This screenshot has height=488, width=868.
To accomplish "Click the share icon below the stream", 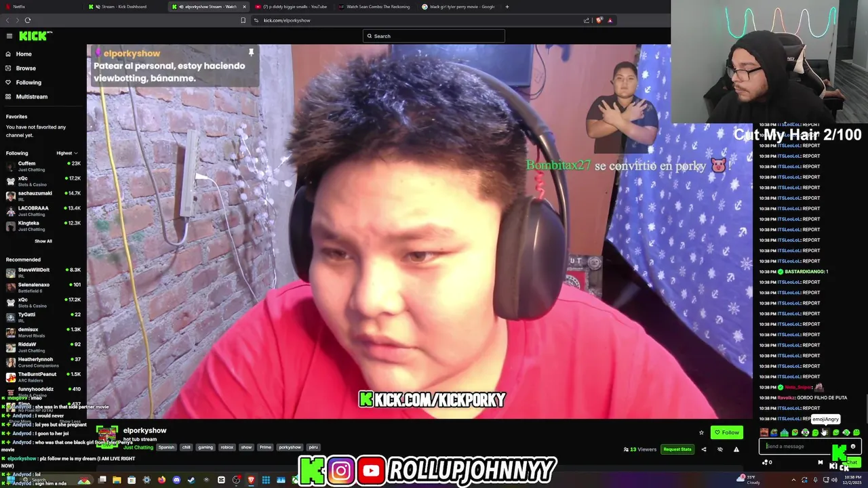I will (x=704, y=449).
